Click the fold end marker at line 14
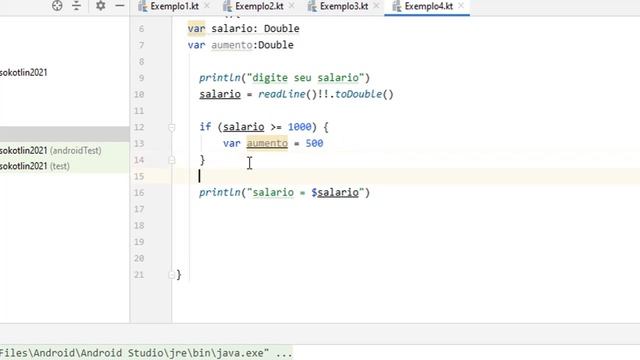This screenshot has width=640, height=360. pos(172,160)
